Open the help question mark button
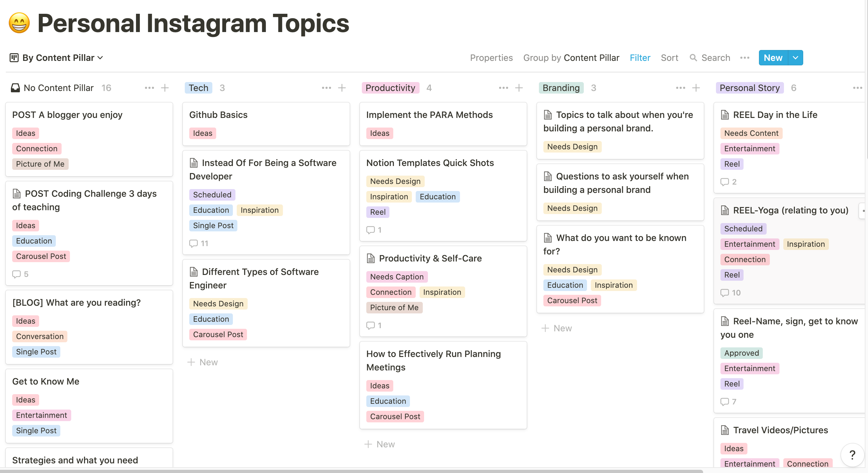The height and width of the screenshot is (473, 868). point(852,455)
